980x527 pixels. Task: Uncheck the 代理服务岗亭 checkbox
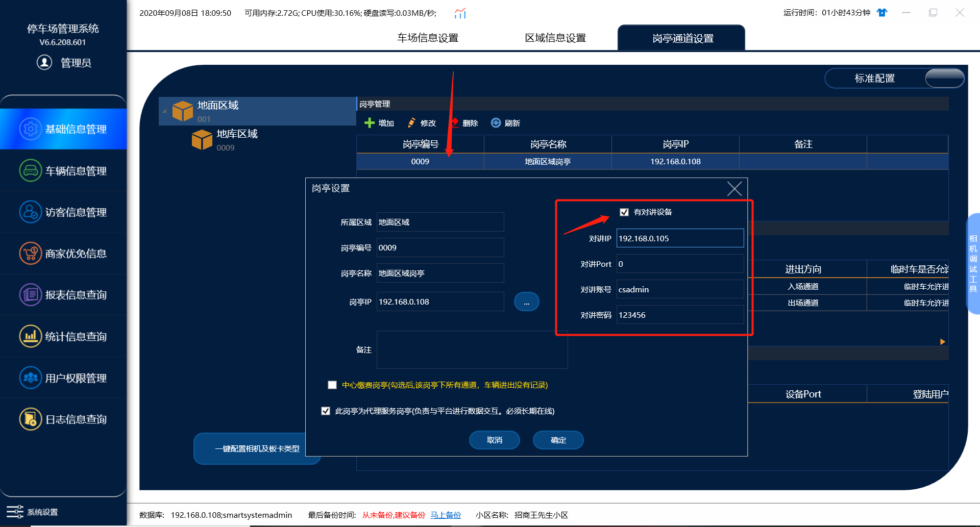tap(326, 411)
